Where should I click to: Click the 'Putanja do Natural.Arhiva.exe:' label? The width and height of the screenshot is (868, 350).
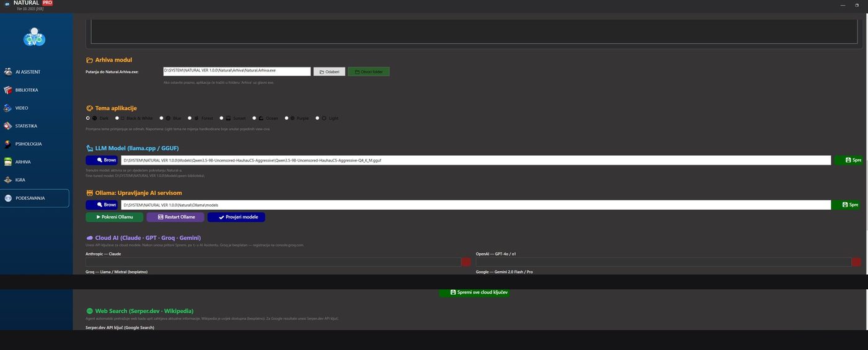point(112,72)
